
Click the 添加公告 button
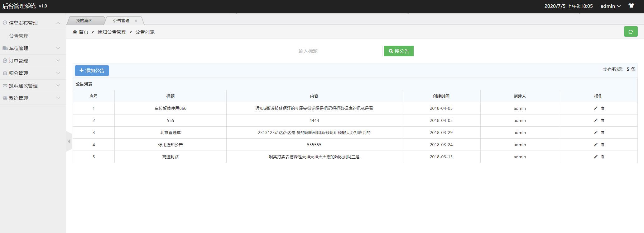pos(92,71)
